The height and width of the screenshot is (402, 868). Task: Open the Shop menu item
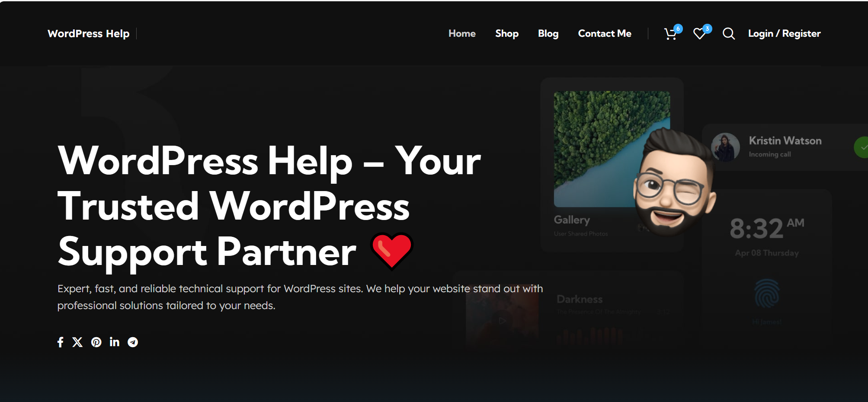pyautogui.click(x=507, y=33)
